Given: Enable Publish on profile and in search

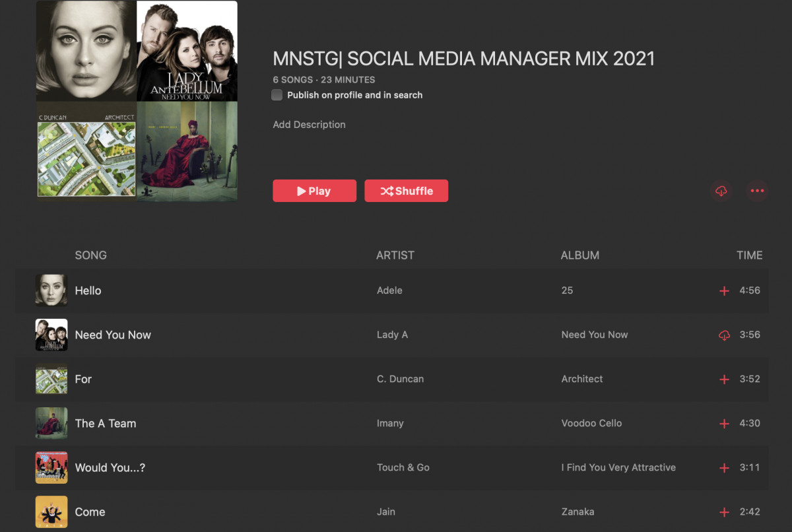Looking at the screenshot, I should tap(277, 95).
